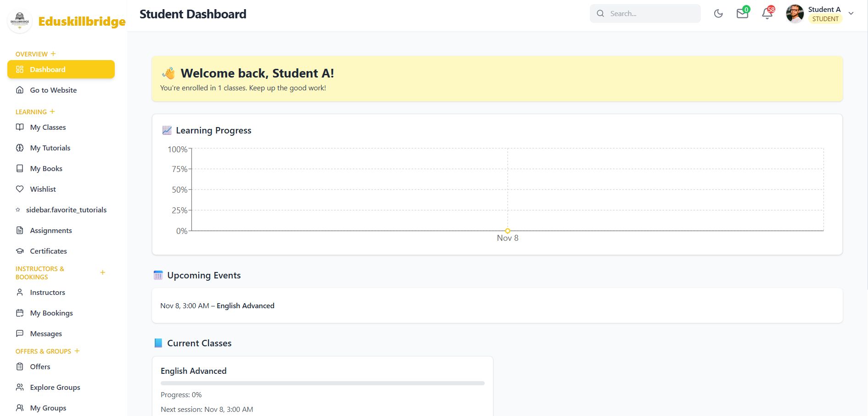
Task: Collapse the Learning section plus sign
Action: 52,111
